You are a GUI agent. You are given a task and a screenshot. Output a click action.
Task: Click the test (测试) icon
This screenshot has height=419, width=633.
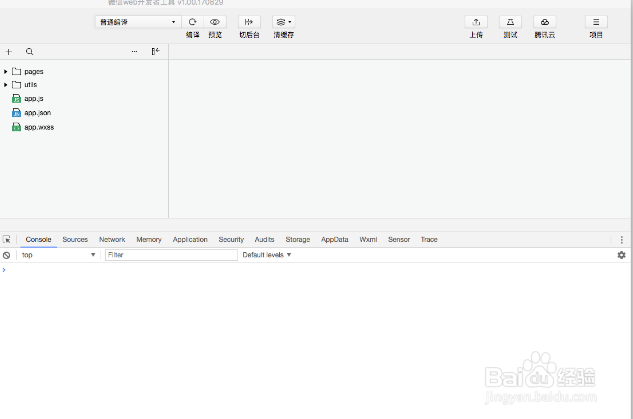pos(510,22)
